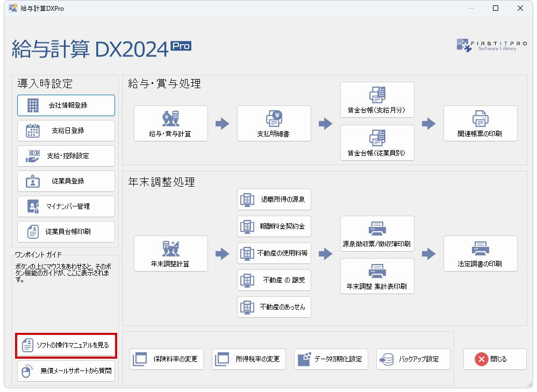Click the 導入時設定 section heading
537x392 pixels.
[45, 83]
